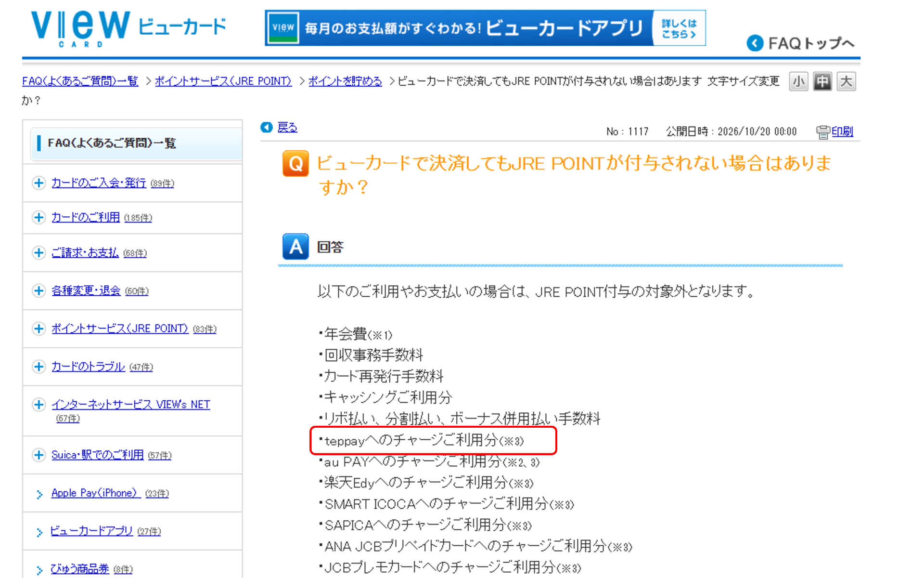Click arrow icon beside Apple Pay(iPhone)
This screenshot has width=924, height=578.
click(x=39, y=494)
